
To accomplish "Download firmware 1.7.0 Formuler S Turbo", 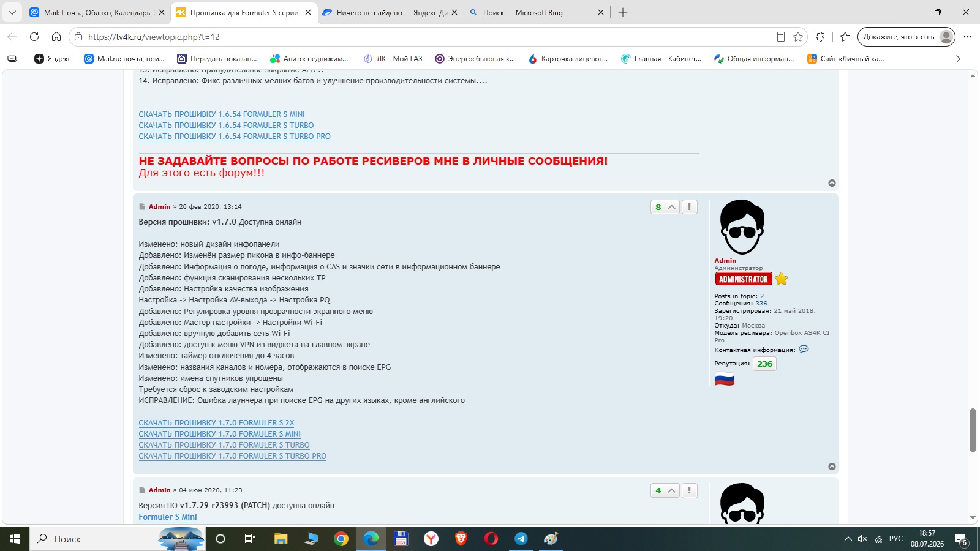I will tap(224, 445).
